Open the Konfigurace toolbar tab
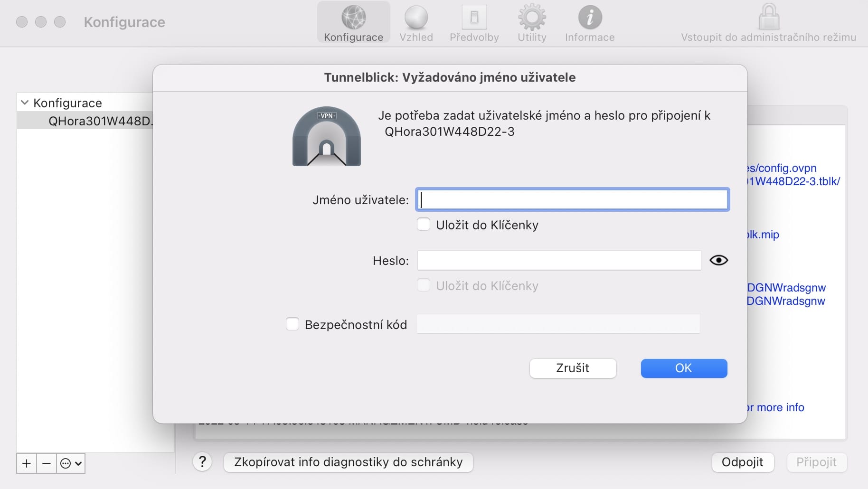Image resolution: width=868 pixels, height=489 pixels. pyautogui.click(x=353, y=23)
